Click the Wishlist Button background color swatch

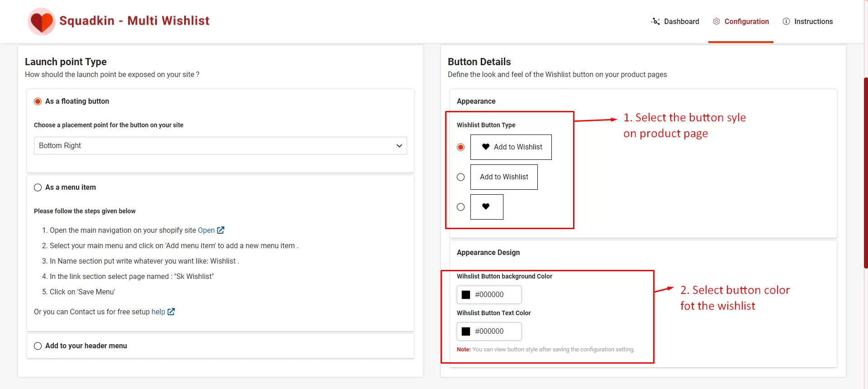[x=466, y=295]
